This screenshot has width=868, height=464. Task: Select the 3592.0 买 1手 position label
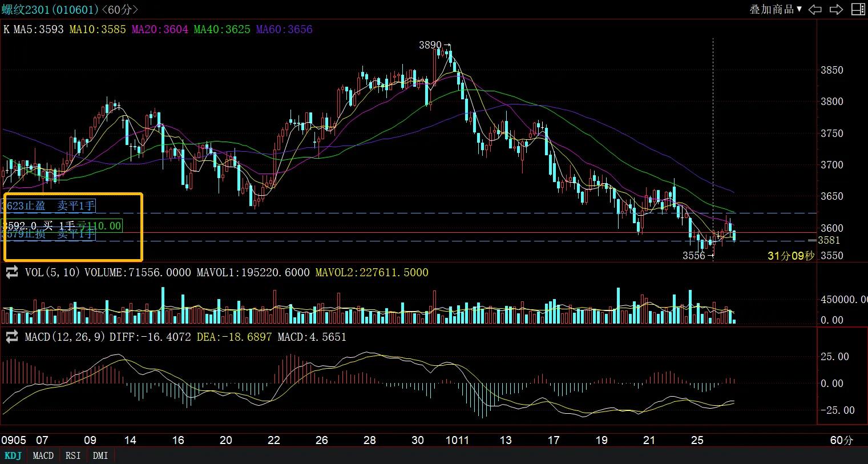(x=62, y=226)
